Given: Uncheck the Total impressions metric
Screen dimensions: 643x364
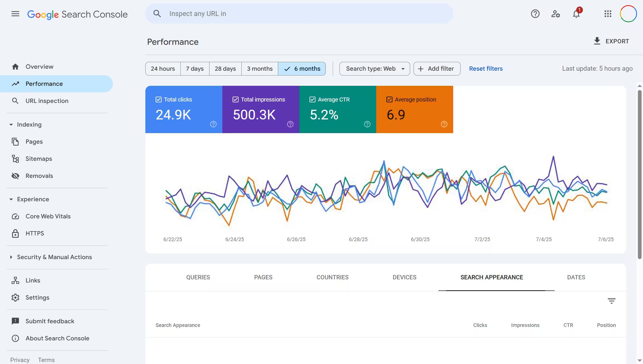Looking at the screenshot, I should point(235,99).
